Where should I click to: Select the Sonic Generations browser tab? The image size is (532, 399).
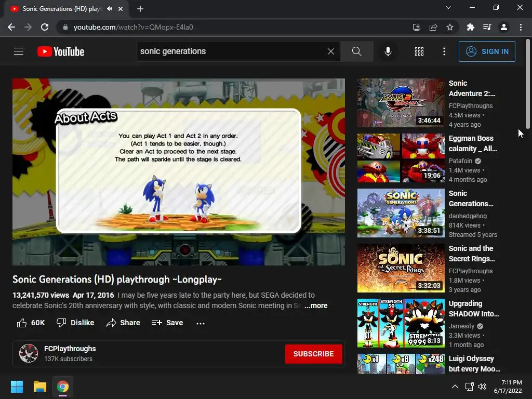coord(67,9)
